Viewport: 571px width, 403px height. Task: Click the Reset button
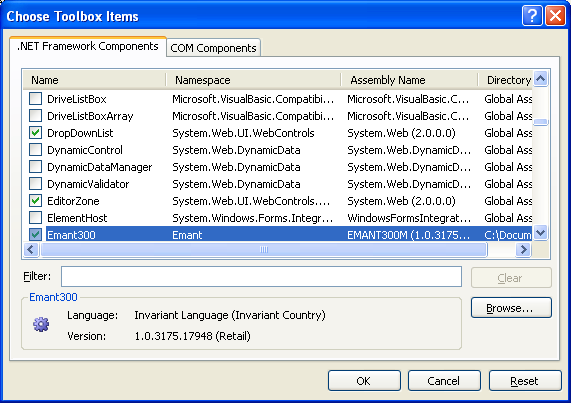click(525, 381)
